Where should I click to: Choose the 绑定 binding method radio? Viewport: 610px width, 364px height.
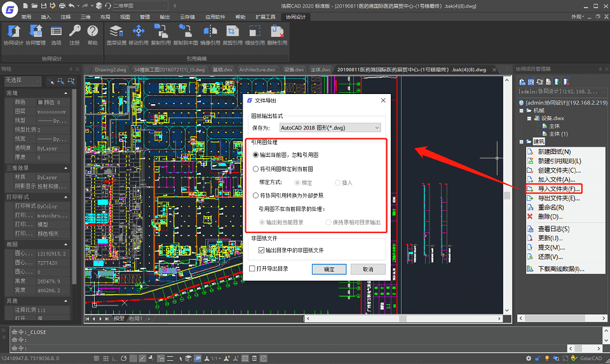tap(297, 182)
